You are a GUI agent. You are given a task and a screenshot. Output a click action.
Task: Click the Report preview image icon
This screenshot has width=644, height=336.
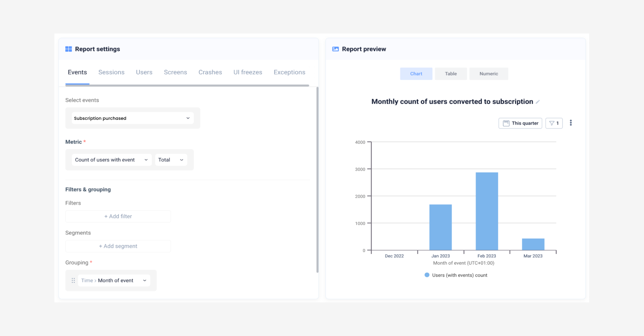[x=336, y=49]
